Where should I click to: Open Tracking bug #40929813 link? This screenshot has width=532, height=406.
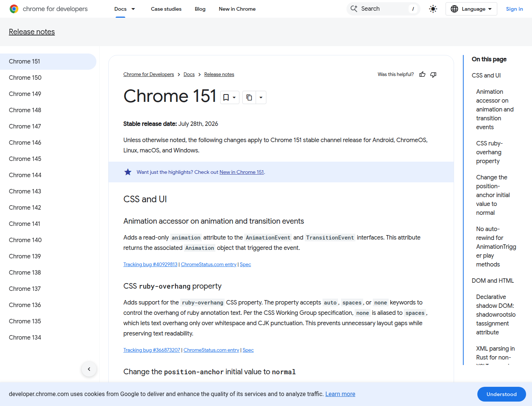[x=150, y=265]
